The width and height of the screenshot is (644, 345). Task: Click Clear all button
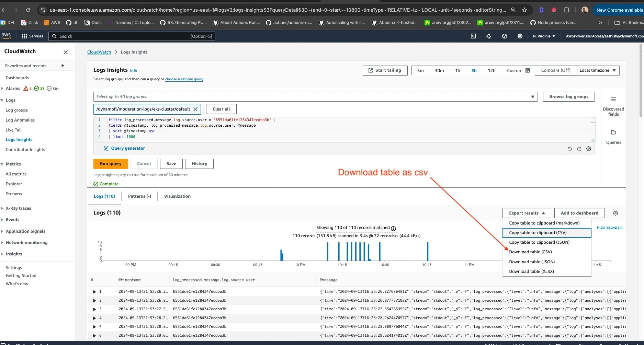[221, 109]
